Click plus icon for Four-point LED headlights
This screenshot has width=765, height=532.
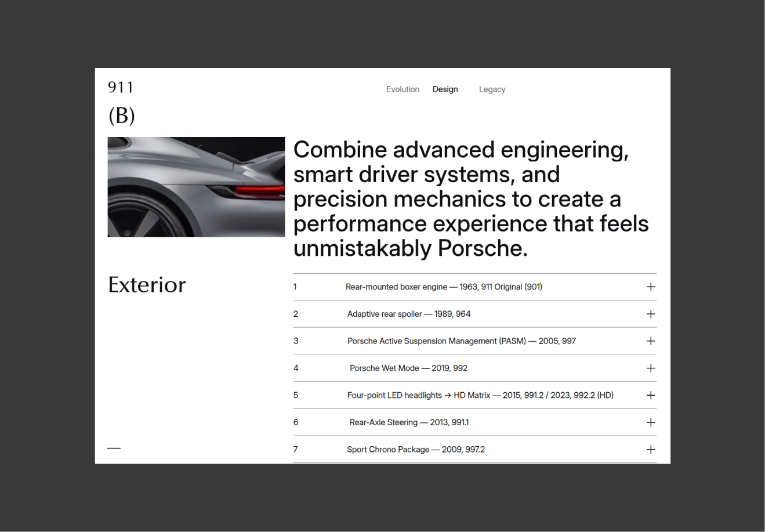coord(651,395)
